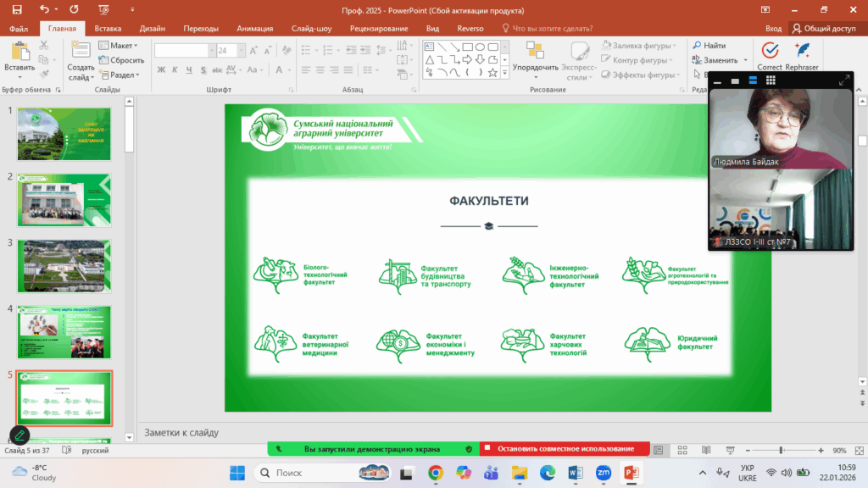
Task: Click Остановить совместное использование button
Action: (x=565, y=448)
